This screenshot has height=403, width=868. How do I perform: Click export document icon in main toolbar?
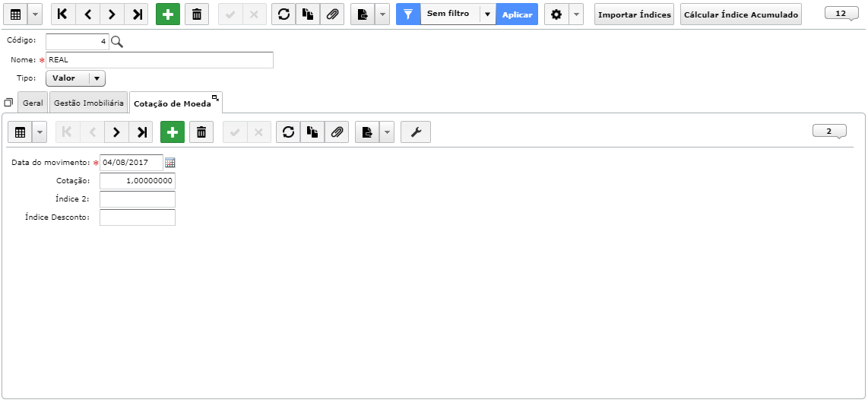click(x=363, y=15)
